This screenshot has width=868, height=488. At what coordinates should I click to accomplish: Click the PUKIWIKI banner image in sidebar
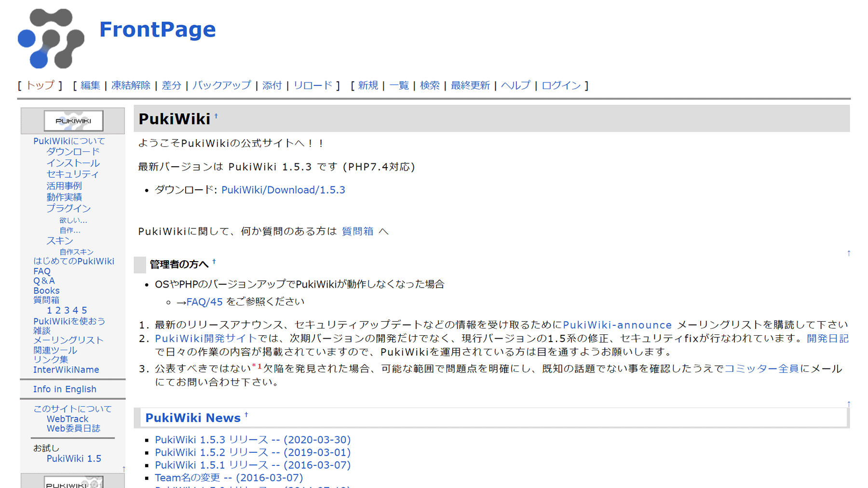point(73,121)
